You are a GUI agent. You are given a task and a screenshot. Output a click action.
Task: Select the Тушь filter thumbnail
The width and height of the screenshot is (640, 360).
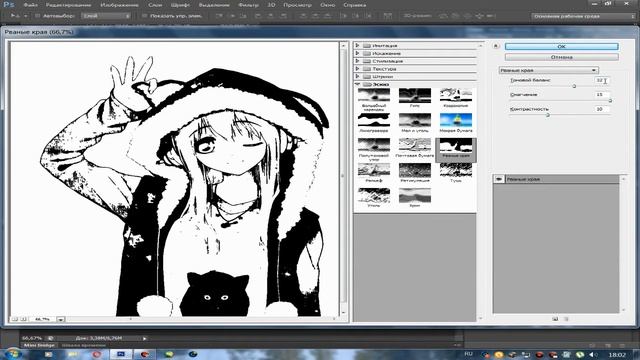pyautogui.click(x=456, y=171)
